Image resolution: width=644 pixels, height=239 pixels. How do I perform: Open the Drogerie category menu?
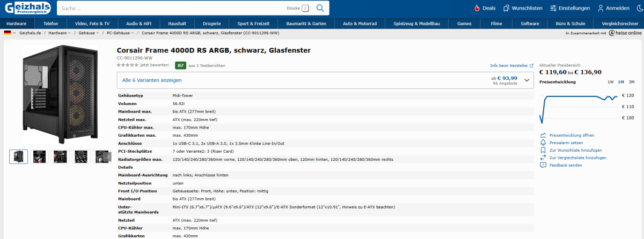click(211, 24)
